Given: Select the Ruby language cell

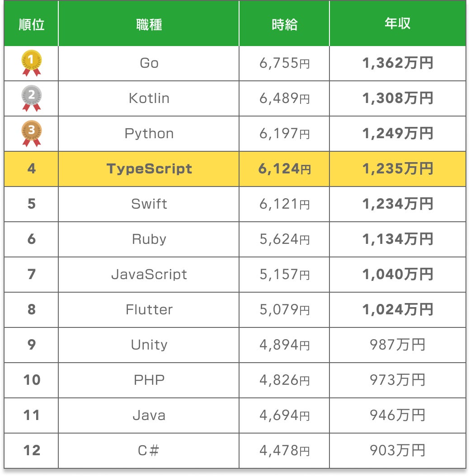Looking at the screenshot, I should (149, 239).
